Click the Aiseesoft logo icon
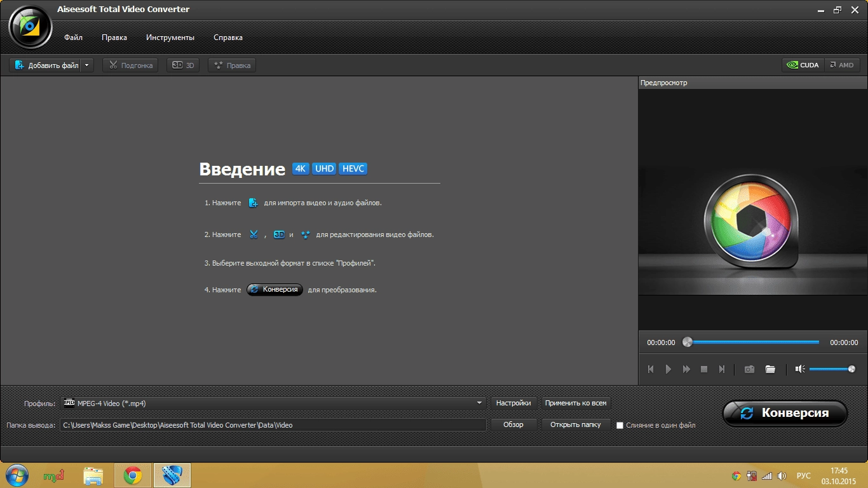The height and width of the screenshot is (488, 868). click(x=30, y=26)
